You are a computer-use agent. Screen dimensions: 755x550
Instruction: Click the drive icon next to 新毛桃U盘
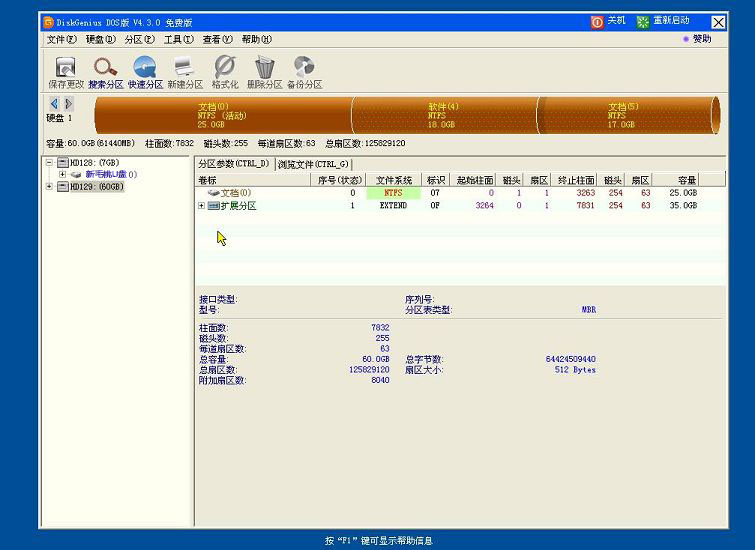pyautogui.click(x=76, y=174)
